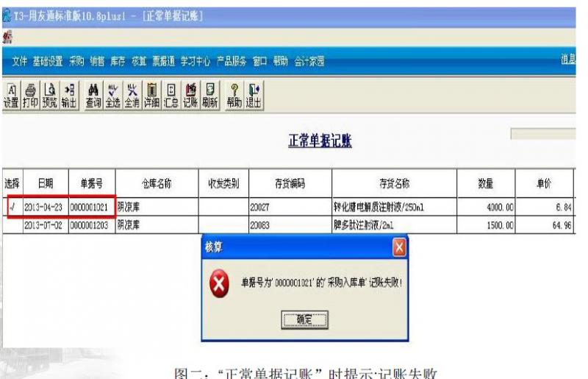Image resolution: width=588 pixels, height=379 pixels.
Task: Select inventory code 20083 cell
Action: click(x=290, y=225)
